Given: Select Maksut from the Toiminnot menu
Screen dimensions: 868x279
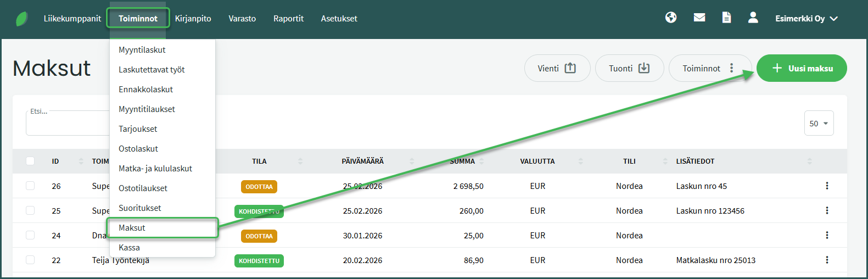Looking at the screenshot, I should coord(132,227).
